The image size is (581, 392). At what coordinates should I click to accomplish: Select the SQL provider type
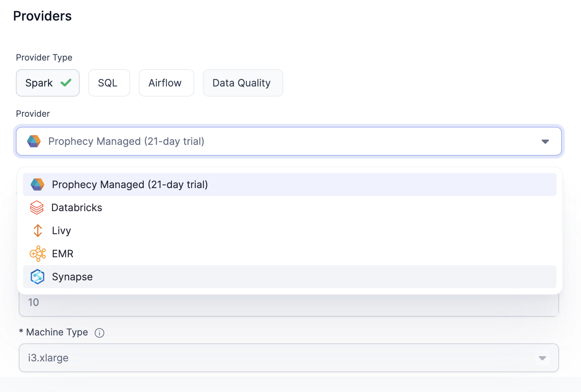[109, 83]
